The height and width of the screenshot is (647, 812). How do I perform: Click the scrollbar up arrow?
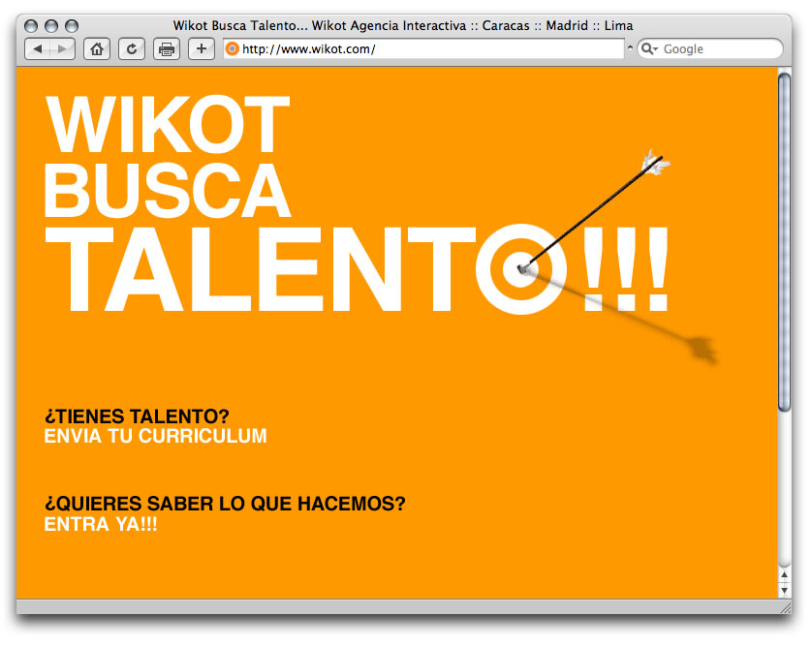[785, 574]
